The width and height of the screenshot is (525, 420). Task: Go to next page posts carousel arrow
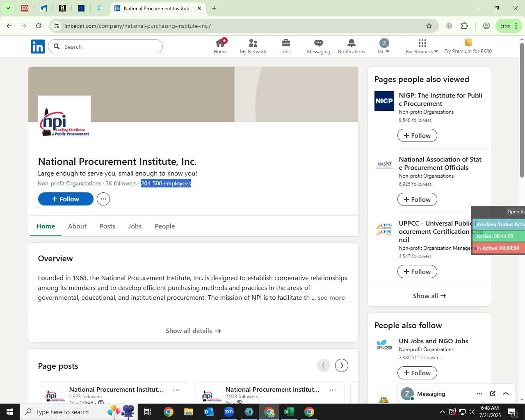coord(342,365)
